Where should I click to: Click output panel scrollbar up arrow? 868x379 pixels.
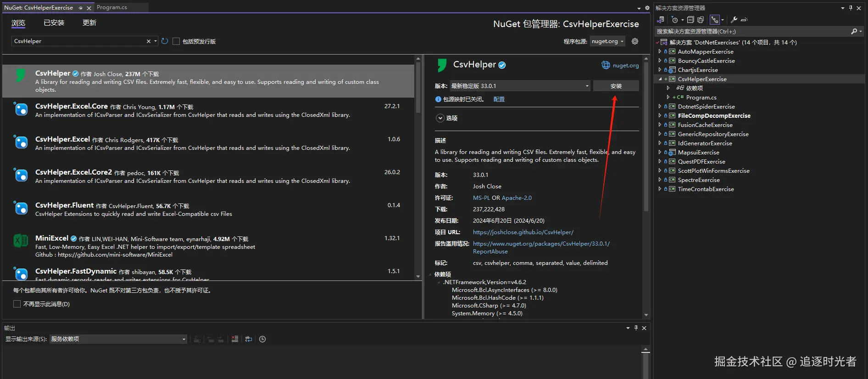645,350
